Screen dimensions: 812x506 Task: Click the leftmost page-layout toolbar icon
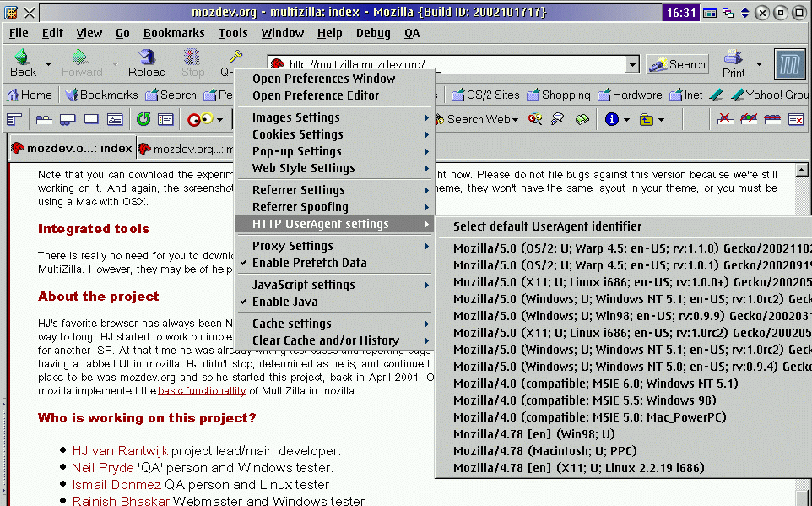[14, 120]
